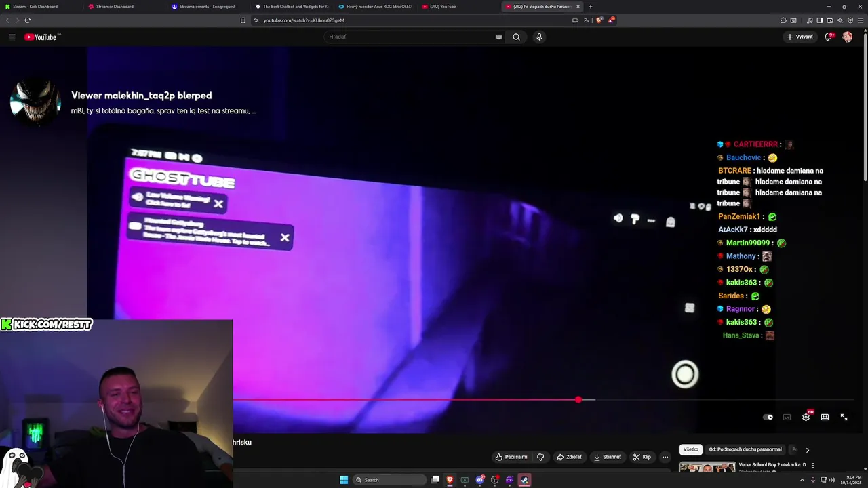The image size is (868, 488).
Task: Open the Brave wallet icon in toolbar
Action: point(830,20)
